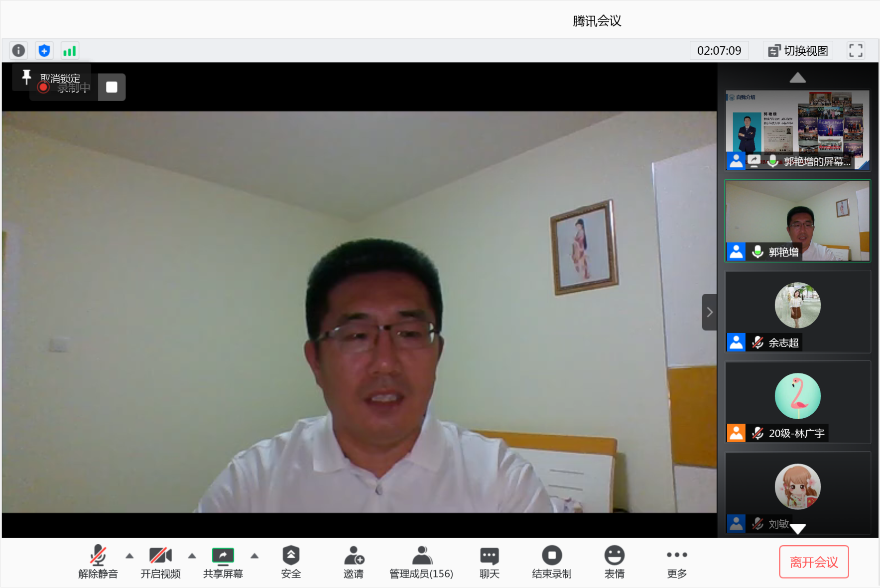880x588 pixels.
Task: Open the 更多 more menu
Action: [x=677, y=562]
